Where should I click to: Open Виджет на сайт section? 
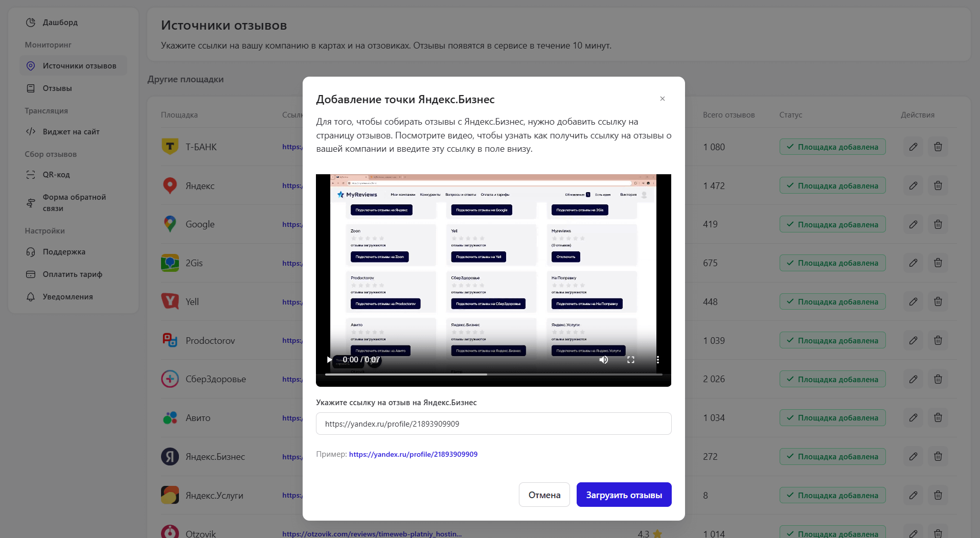point(71,132)
